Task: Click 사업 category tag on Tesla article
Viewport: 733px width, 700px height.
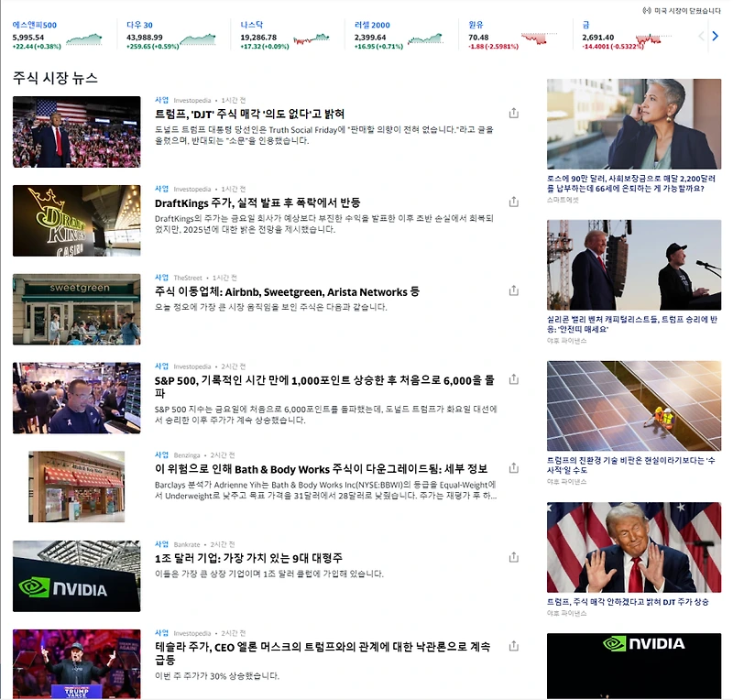Action: click(162, 633)
